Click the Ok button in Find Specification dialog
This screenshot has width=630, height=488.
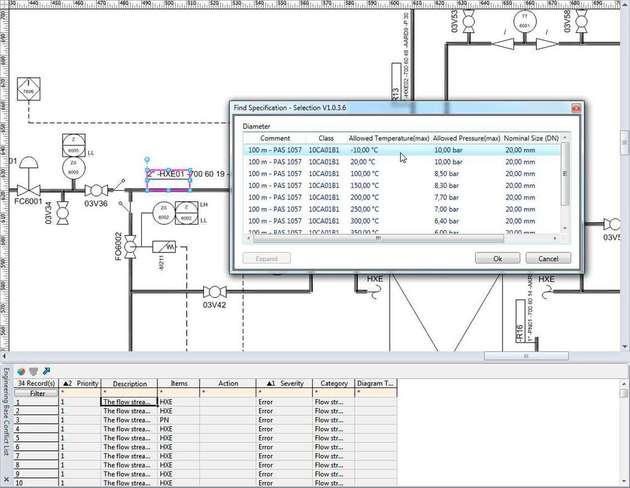[497, 258]
